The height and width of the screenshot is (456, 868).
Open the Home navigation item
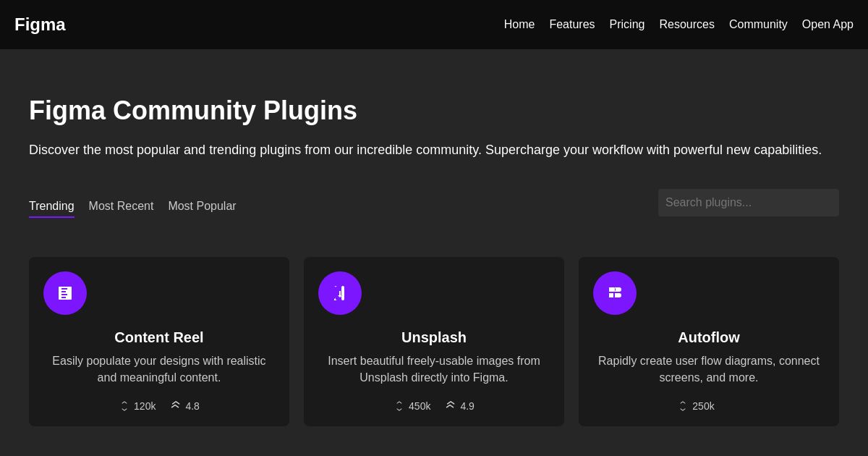point(519,24)
